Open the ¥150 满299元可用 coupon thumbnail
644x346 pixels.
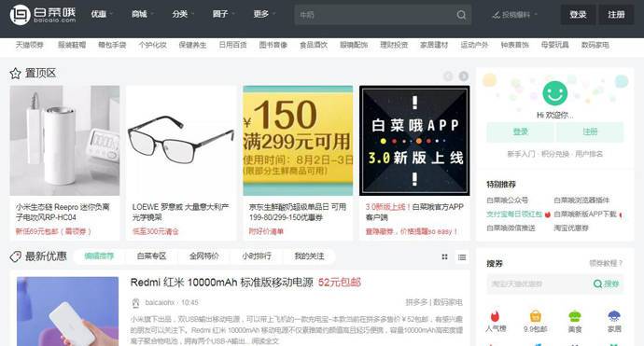pos(298,141)
